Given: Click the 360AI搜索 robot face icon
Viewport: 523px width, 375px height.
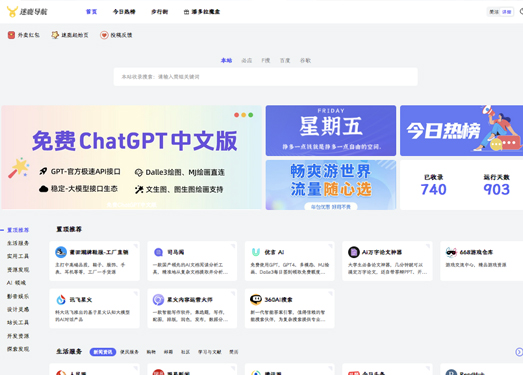Looking at the screenshot, I should (x=256, y=300).
